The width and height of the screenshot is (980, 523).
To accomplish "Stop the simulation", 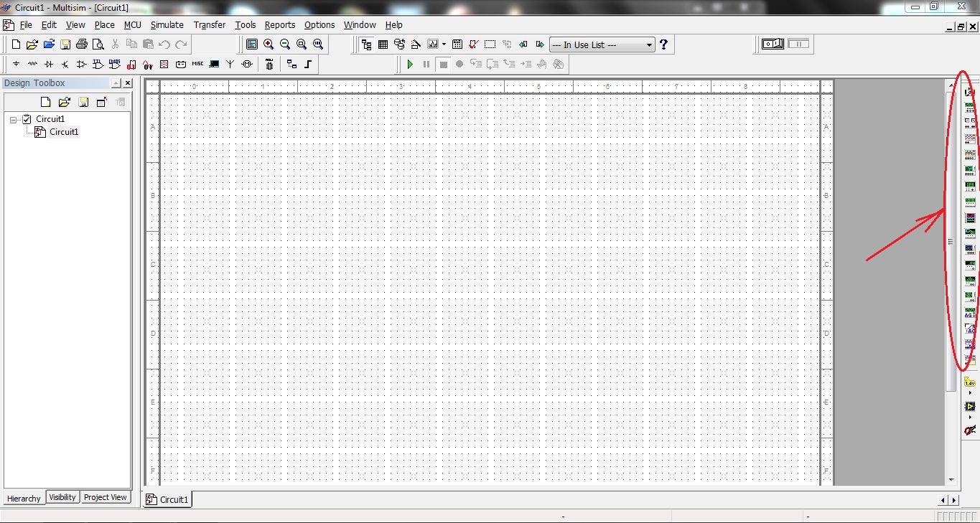I will click(444, 64).
